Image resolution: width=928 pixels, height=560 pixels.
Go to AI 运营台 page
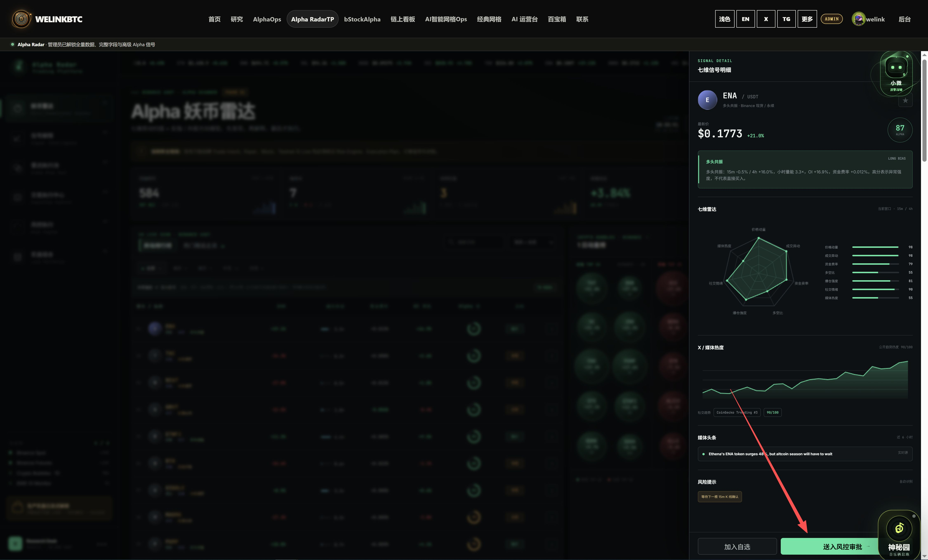click(x=524, y=19)
